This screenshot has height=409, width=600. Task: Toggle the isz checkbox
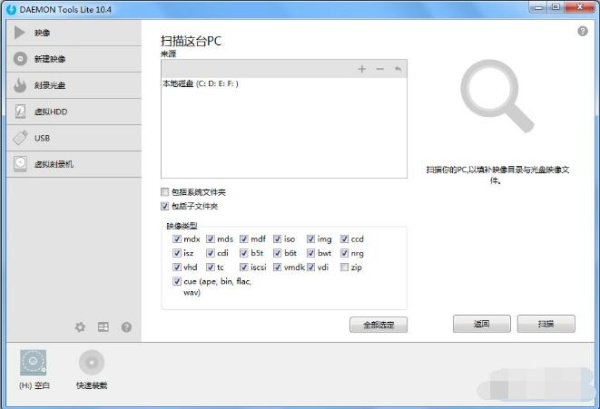pos(177,253)
